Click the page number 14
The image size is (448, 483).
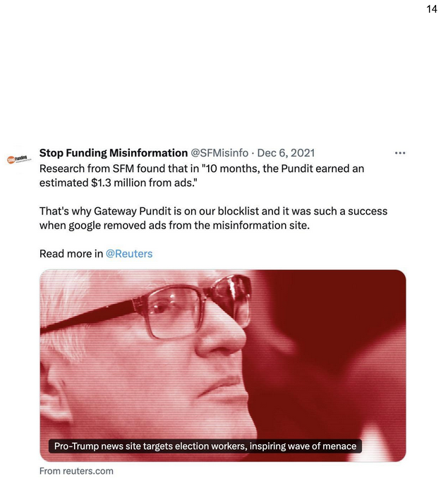tap(431, 9)
